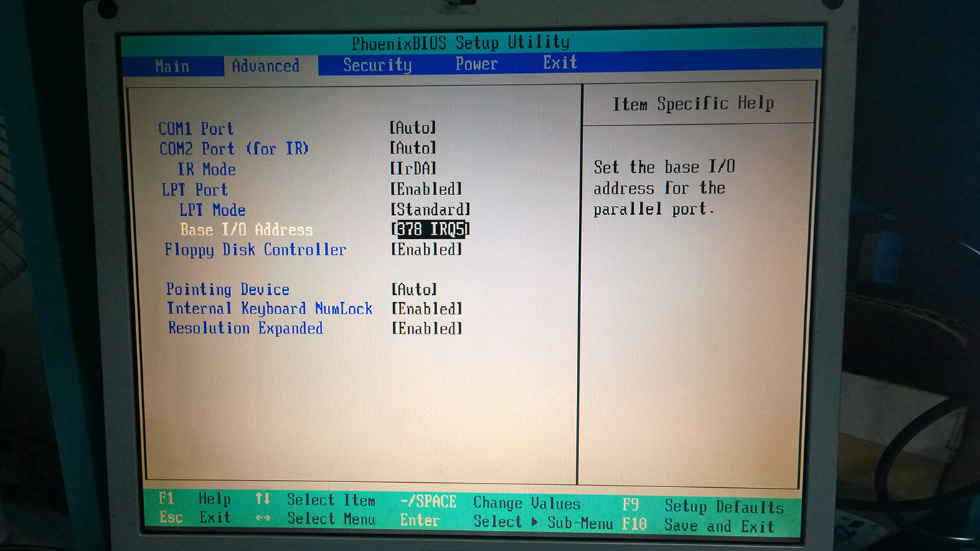Click the Enter Select Sub-Menu hint
Viewport: 980px width, 551px height.
click(x=506, y=522)
